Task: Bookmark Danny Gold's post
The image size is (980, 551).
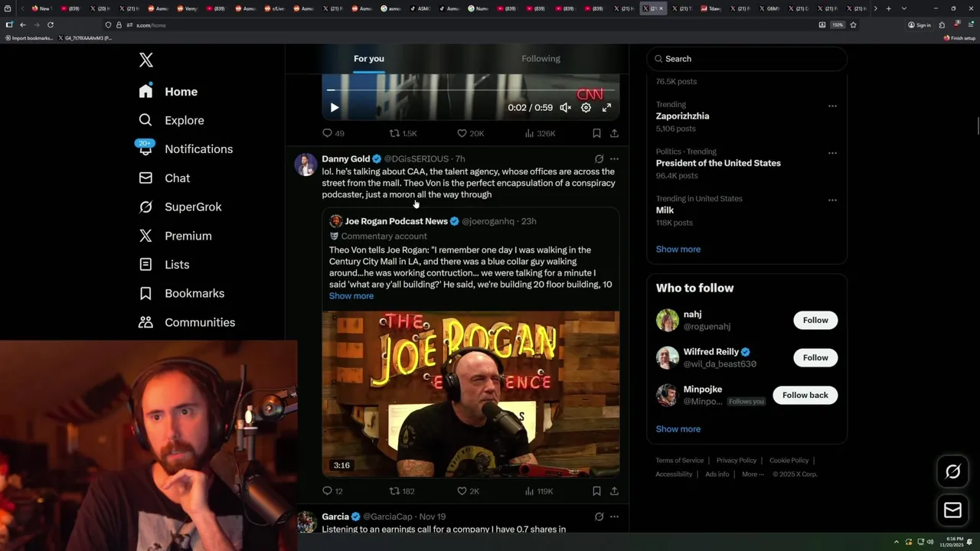Action: pos(596,491)
